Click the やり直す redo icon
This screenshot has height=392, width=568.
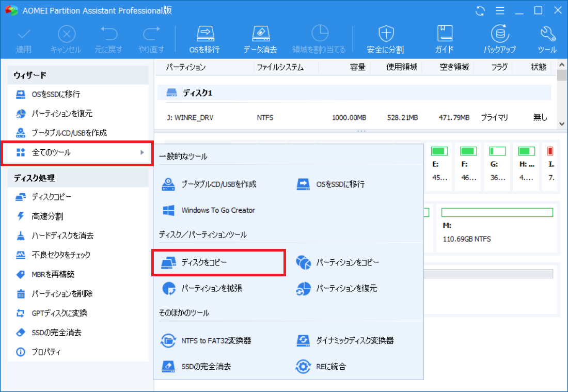pos(151,39)
